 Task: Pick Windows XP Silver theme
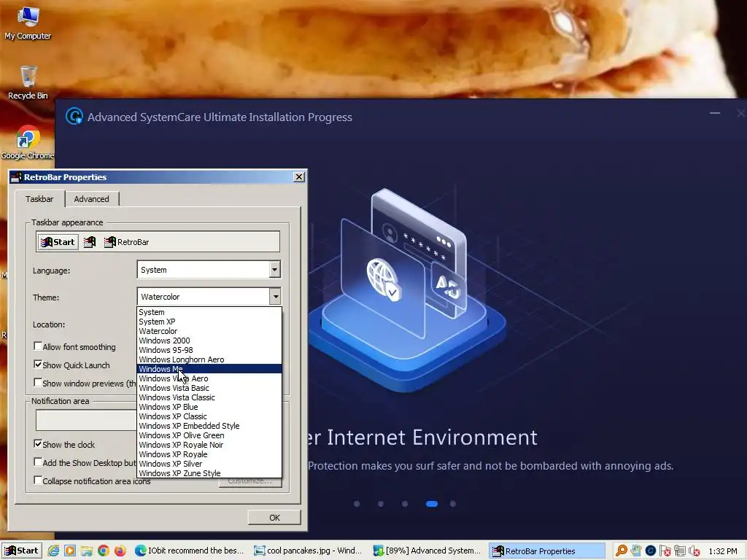click(209, 464)
